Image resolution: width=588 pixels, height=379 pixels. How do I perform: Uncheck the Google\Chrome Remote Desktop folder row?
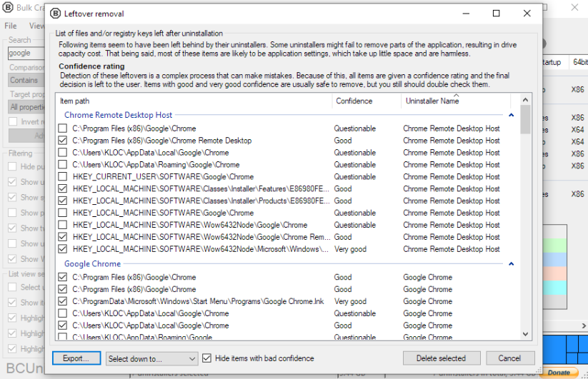point(63,141)
